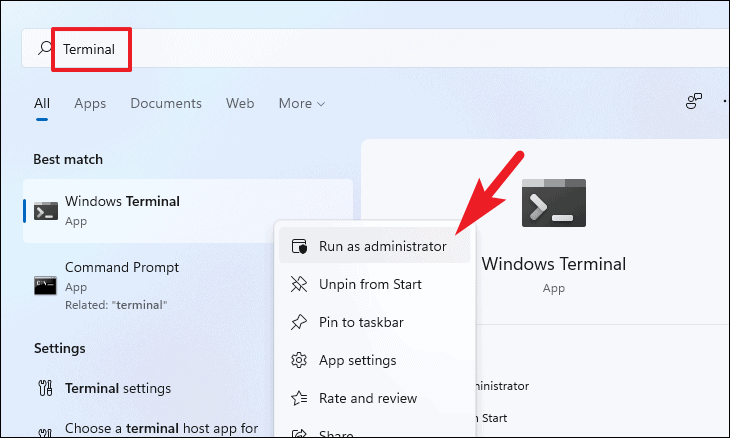Image resolution: width=730 pixels, height=438 pixels.
Task: Choose Rate and review menu entry
Action: [375, 398]
